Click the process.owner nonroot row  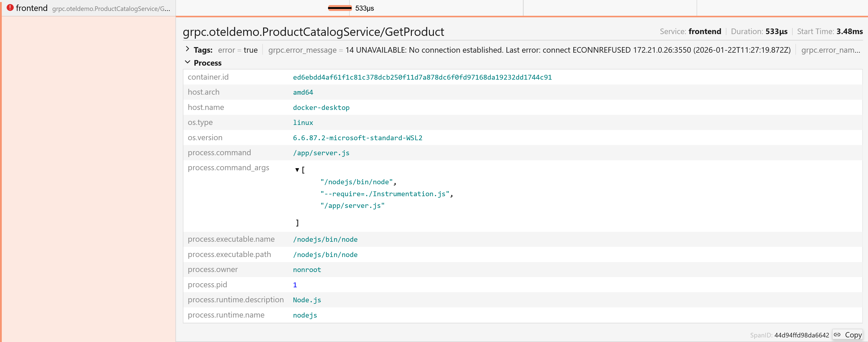(307, 270)
